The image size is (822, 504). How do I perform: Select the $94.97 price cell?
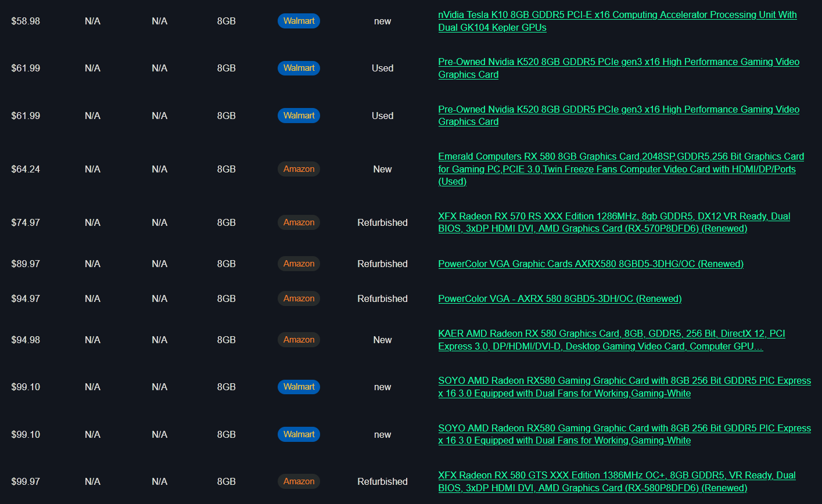(x=26, y=298)
